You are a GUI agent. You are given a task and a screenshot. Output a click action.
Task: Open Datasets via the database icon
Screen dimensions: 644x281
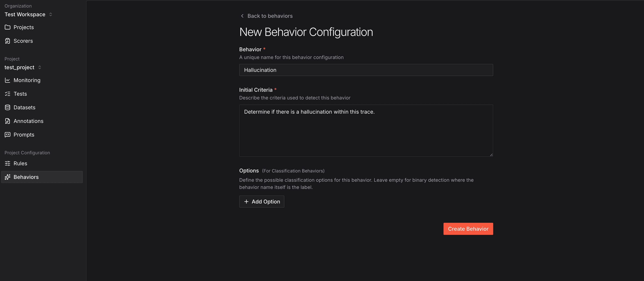point(8,107)
